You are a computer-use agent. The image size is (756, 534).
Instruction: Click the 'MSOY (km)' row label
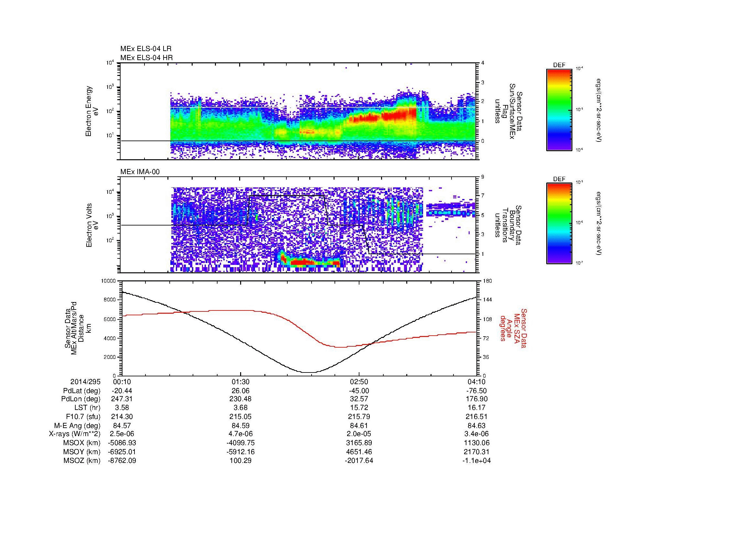(82, 452)
